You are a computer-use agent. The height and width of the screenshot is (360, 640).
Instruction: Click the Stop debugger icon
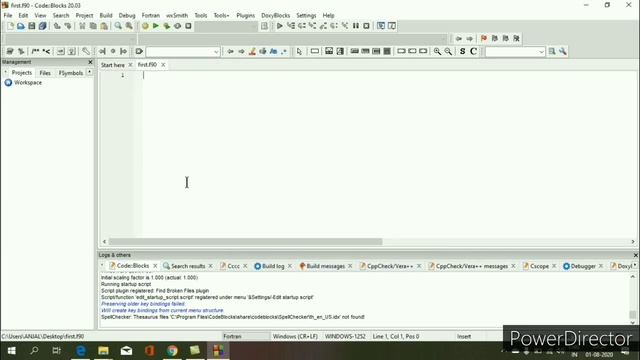(367, 26)
